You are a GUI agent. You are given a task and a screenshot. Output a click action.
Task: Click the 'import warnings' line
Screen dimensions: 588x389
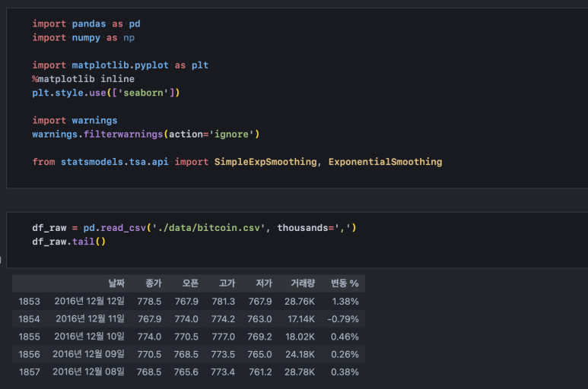click(x=75, y=121)
